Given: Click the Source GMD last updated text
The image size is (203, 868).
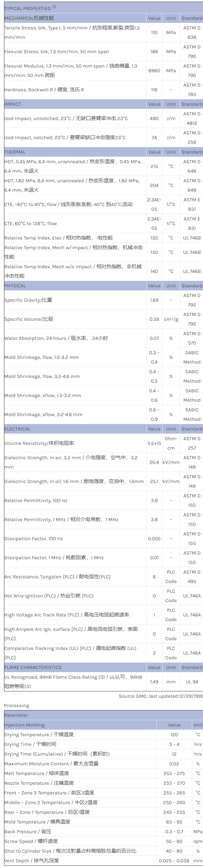Looking at the screenshot, I should (x=160, y=696).
